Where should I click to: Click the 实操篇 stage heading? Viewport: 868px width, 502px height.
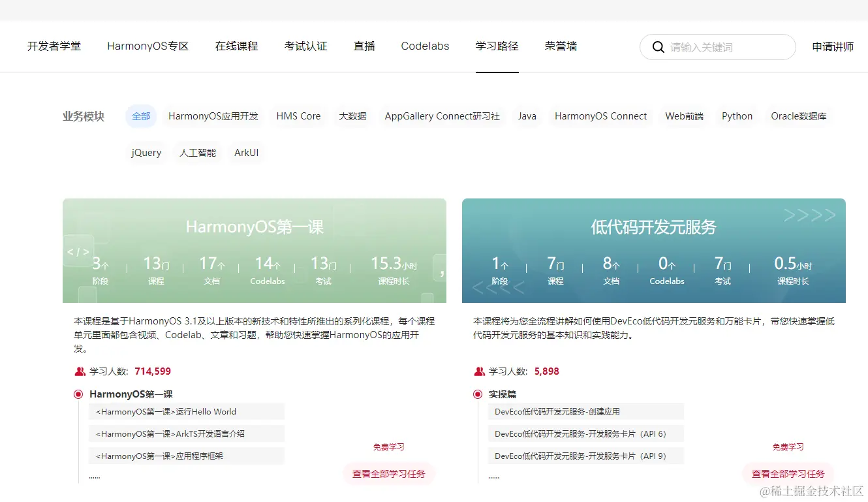pyautogui.click(x=503, y=394)
